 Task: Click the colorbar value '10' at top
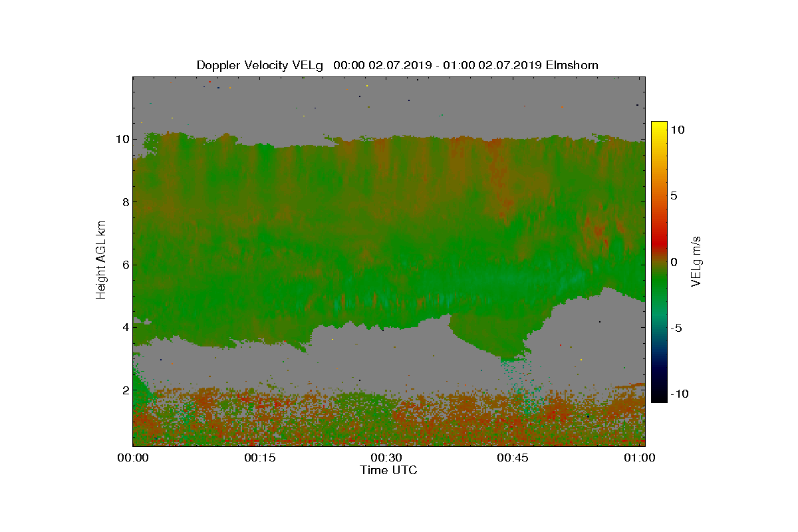[x=677, y=130]
